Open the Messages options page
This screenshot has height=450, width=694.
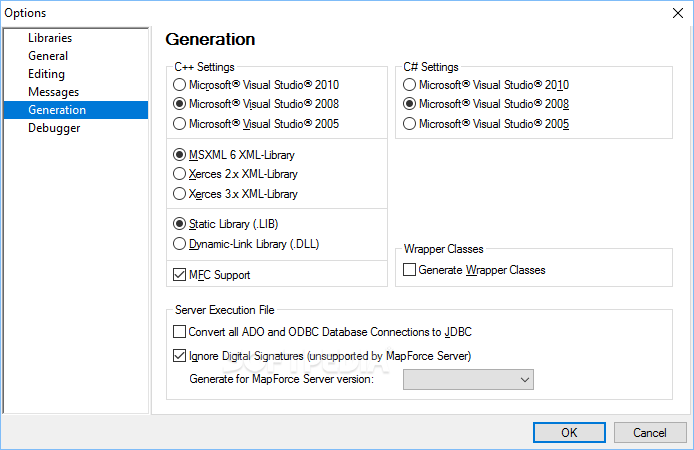tap(53, 92)
